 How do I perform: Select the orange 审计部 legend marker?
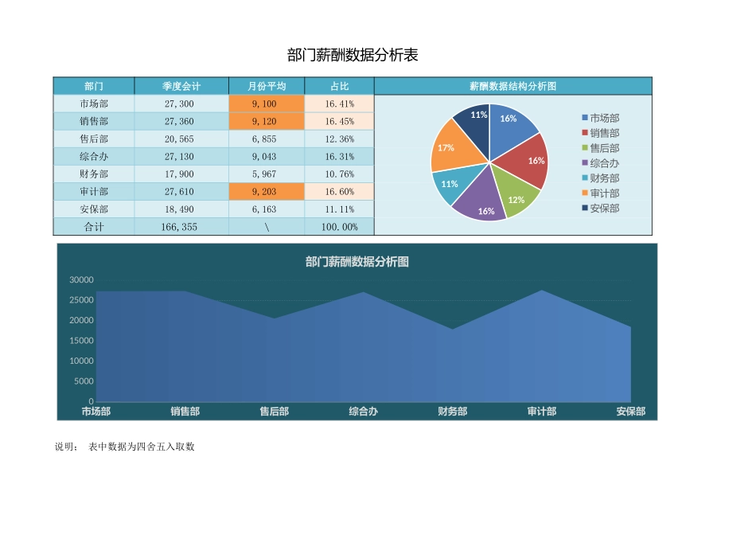point(583,193)
